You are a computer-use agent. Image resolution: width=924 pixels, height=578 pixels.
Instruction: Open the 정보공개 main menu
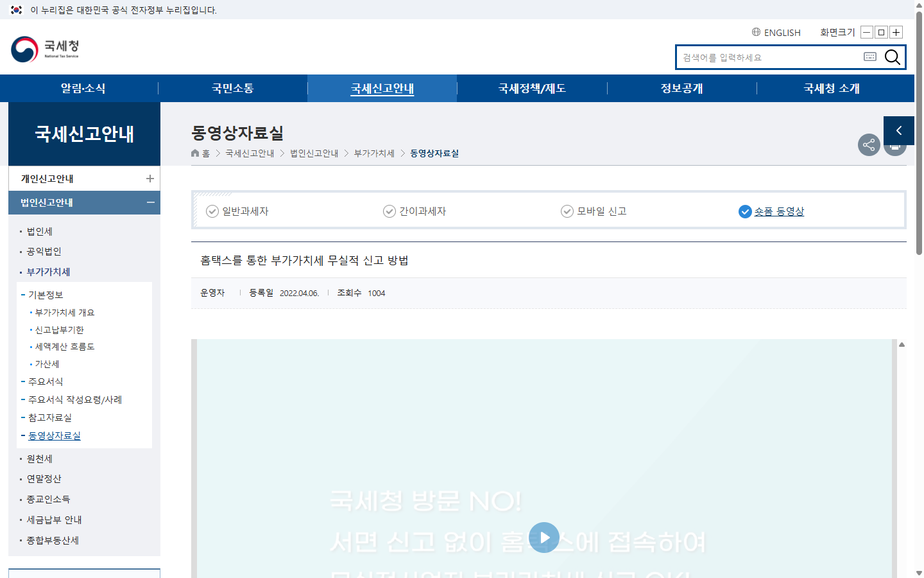[682, 88]
